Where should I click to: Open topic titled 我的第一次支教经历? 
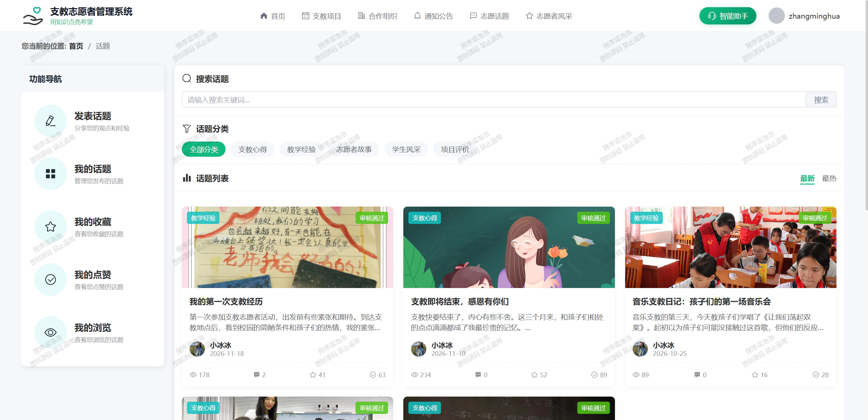pyautogui.click(x=226, y=302)
